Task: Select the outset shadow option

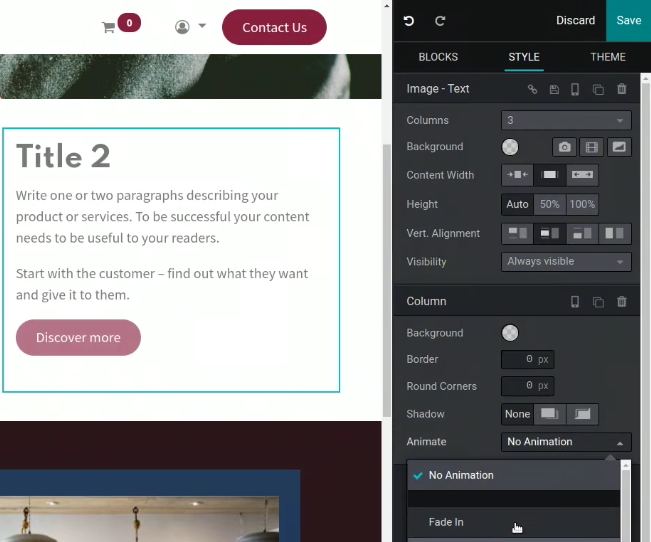Action: tap(550, 414)
